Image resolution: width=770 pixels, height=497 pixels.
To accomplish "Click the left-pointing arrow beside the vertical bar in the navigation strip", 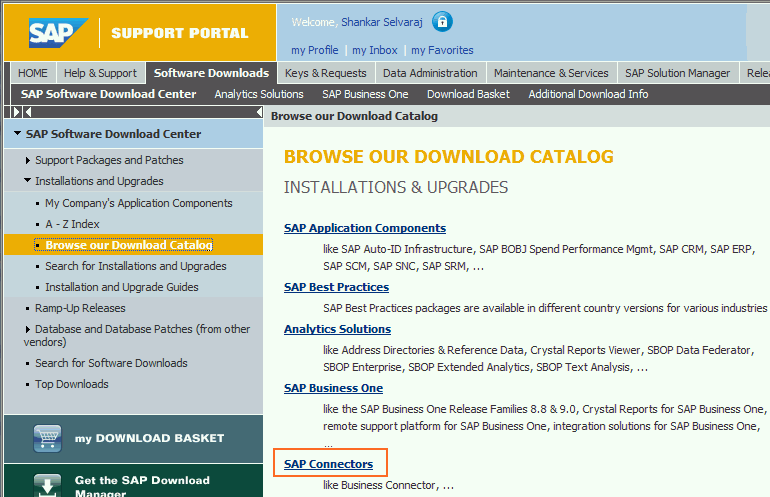I will [x=28, y=112].
